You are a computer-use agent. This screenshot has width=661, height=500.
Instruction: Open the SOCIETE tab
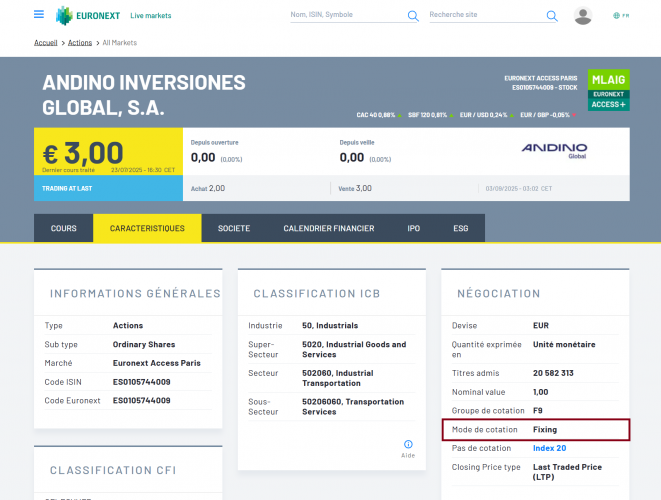[234, 228]
